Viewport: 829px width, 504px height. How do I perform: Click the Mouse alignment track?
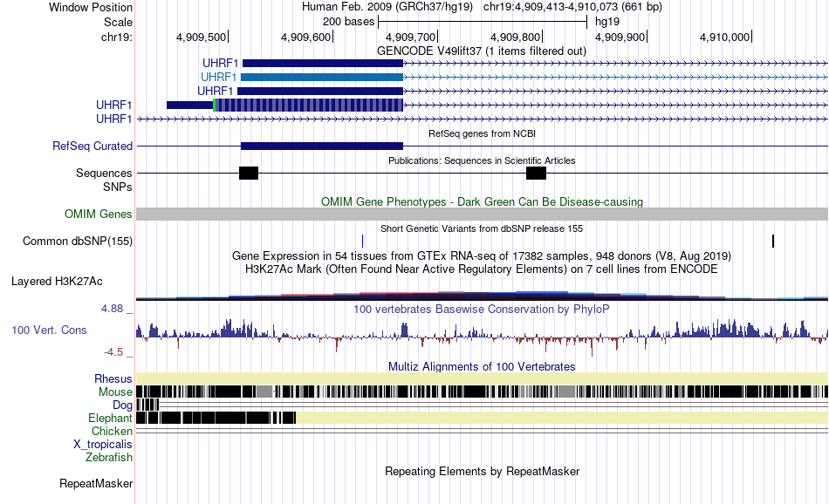click(482, 392)
